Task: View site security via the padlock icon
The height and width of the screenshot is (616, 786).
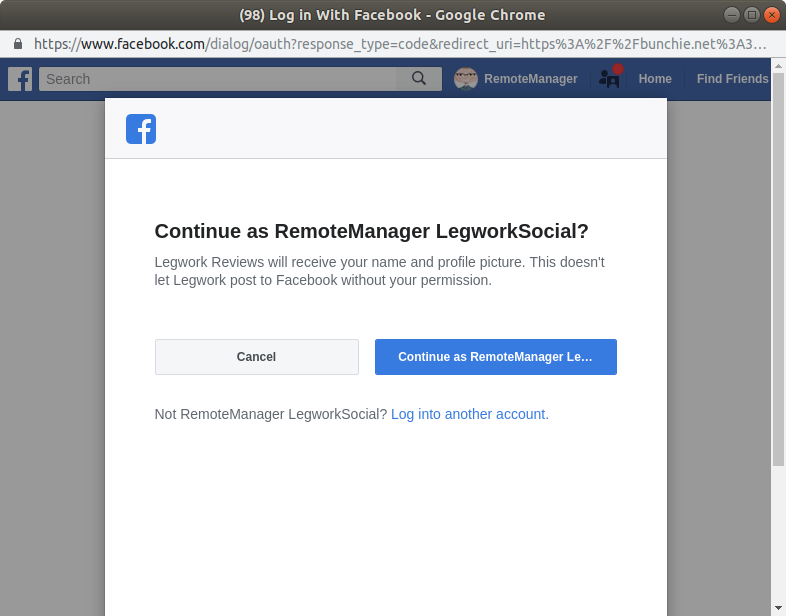Action: coord(16,44)
